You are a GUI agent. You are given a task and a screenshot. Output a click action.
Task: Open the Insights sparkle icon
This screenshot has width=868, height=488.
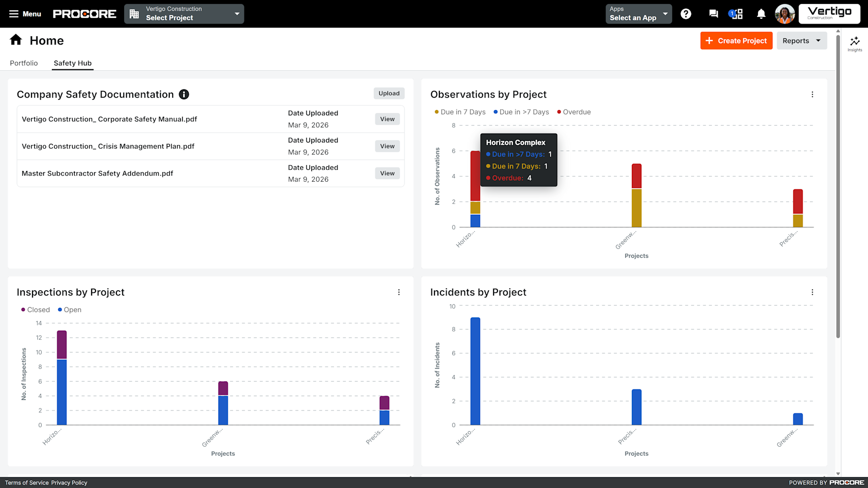[854, 44]
